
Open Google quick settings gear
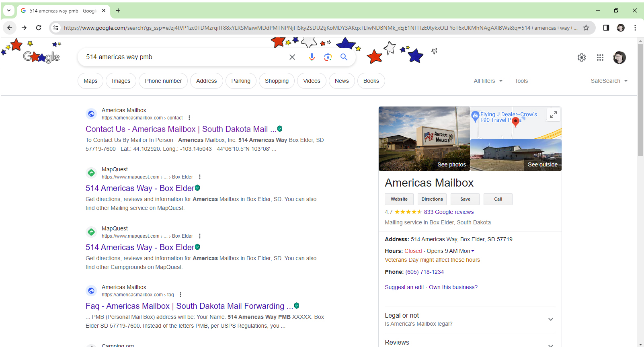582,57
